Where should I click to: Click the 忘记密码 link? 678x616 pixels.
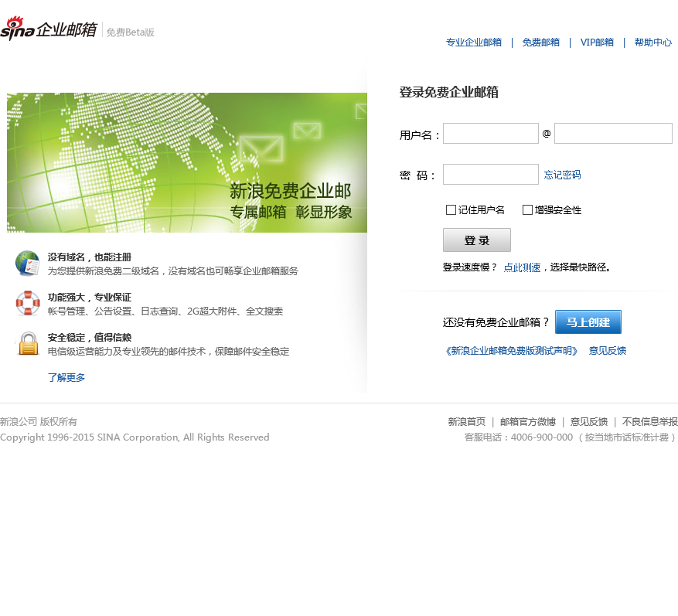point(562,175)
